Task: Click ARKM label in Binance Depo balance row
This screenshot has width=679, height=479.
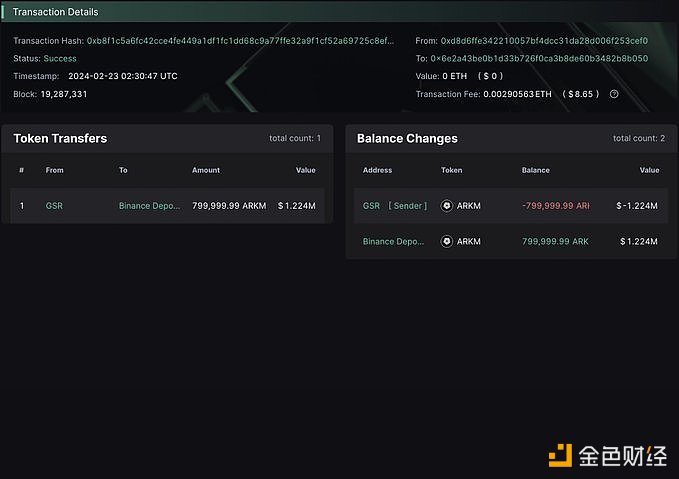Action: (469, 241)
